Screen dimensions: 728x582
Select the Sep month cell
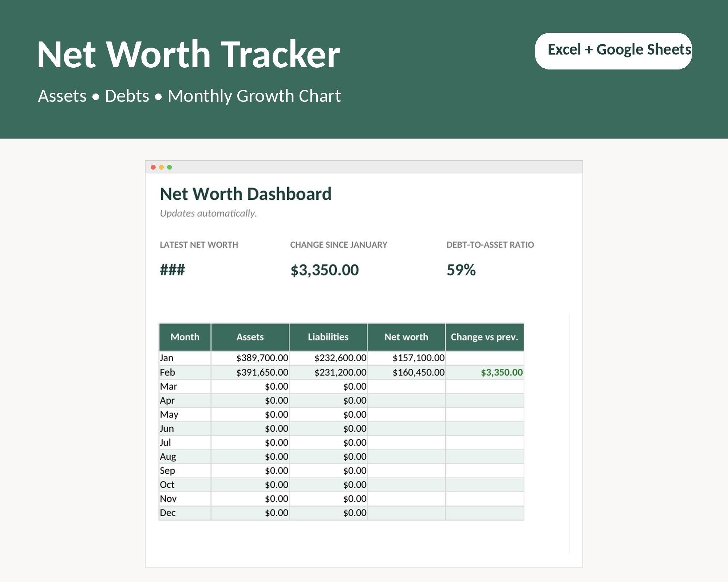tap(185, 471)
